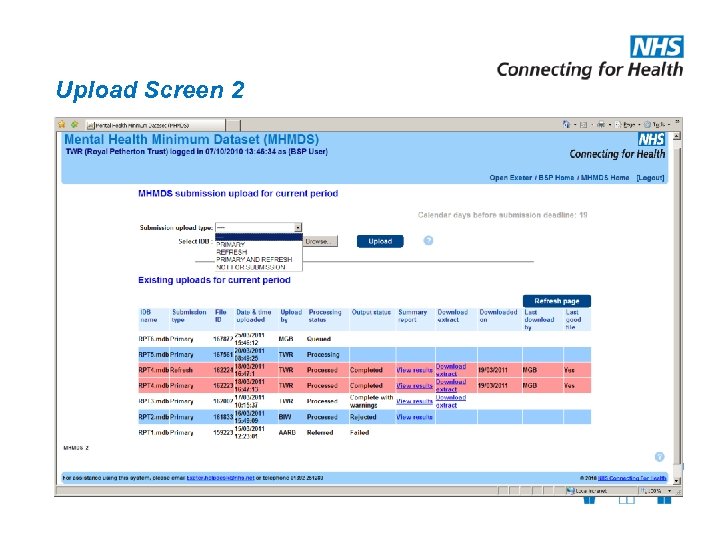Open a new blank browser tab
The height and width of the screenshot is (540, 720).
233,125
